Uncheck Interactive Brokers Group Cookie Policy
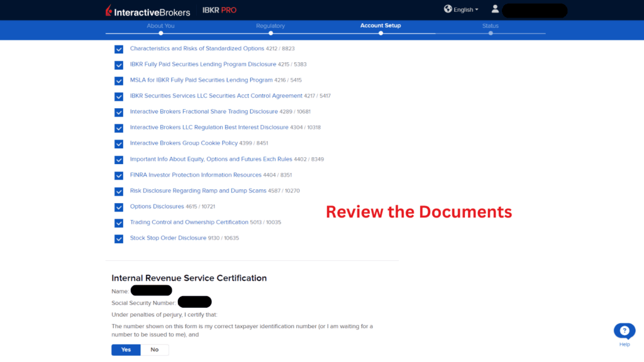The width and height of the screenshot is (644, 362). (x=119, y=144)
